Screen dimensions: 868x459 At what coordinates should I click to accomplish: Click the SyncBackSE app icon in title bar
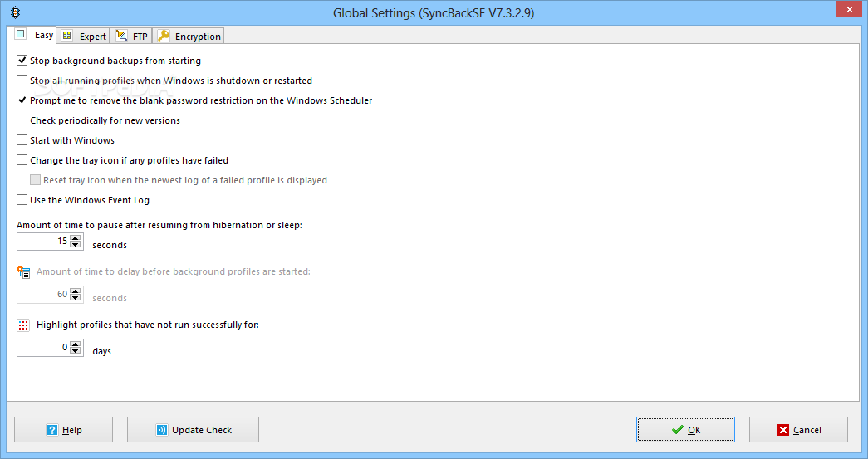coord(16,12)
